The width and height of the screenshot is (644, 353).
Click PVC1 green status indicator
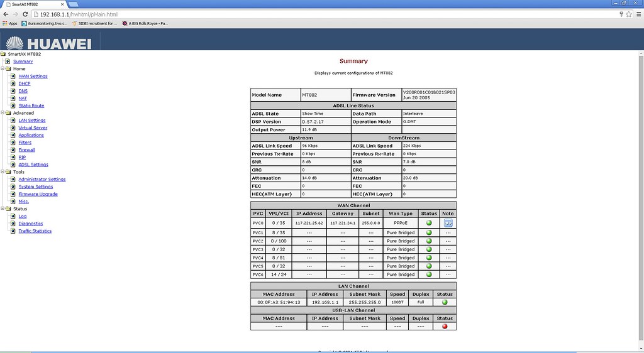pos(429,232)
